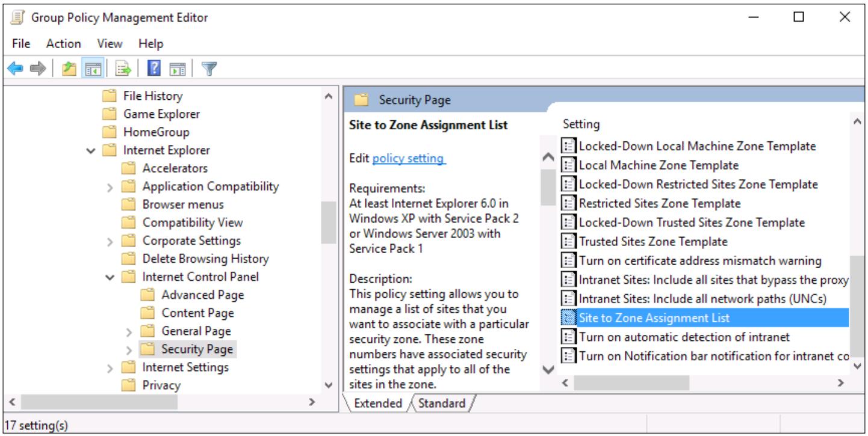Click the Restricted Sites Zone Template setting icon
The height and width of the screenshot is (436, 868).
pos(568,203)
